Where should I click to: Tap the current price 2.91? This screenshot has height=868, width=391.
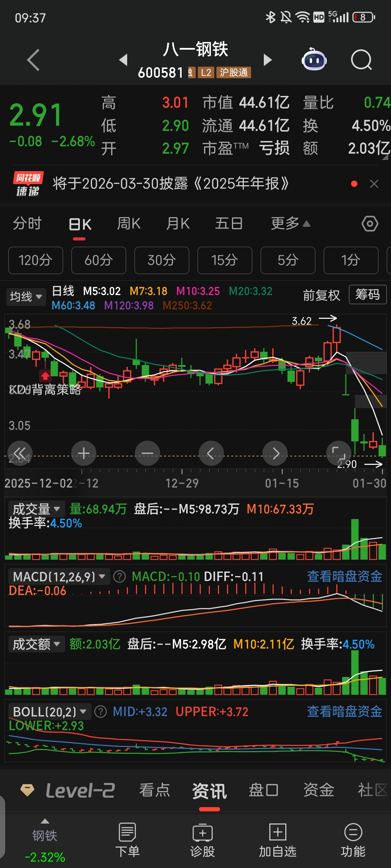pyautogui.click(x=36, y=115)
